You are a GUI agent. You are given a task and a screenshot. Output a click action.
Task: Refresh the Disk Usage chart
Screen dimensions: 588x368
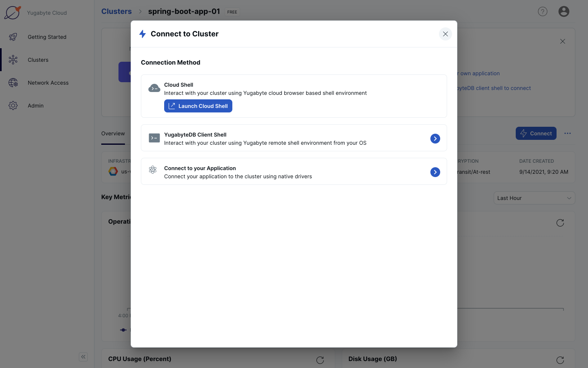560,360
